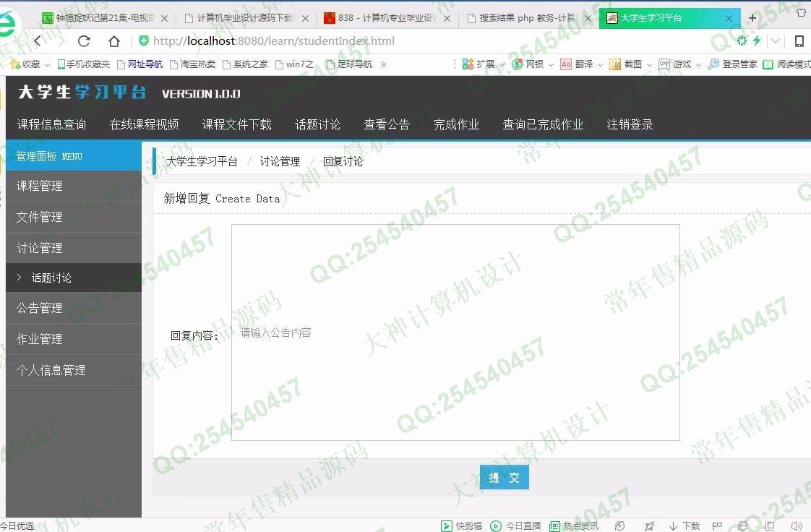Image resolution: width=811 pixels, height=532 pixels.
Task: Click the green security shield in address bar
Action: (144, 40)
